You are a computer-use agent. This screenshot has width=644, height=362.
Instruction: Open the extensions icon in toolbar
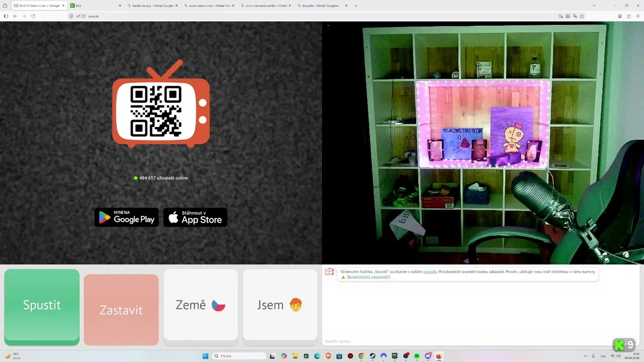coord(629,16)
